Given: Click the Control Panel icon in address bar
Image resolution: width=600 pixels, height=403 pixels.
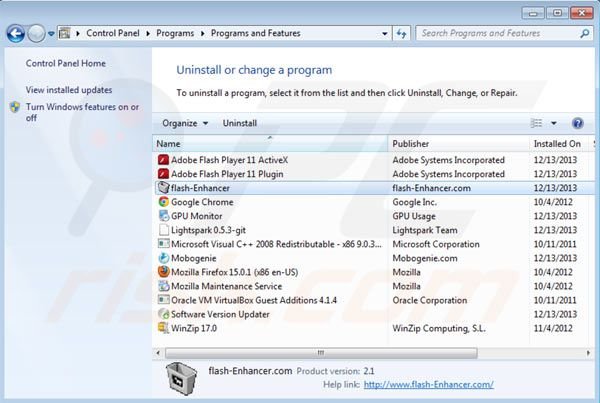Looking at the screenshot, I should click(x=65, y=33).
